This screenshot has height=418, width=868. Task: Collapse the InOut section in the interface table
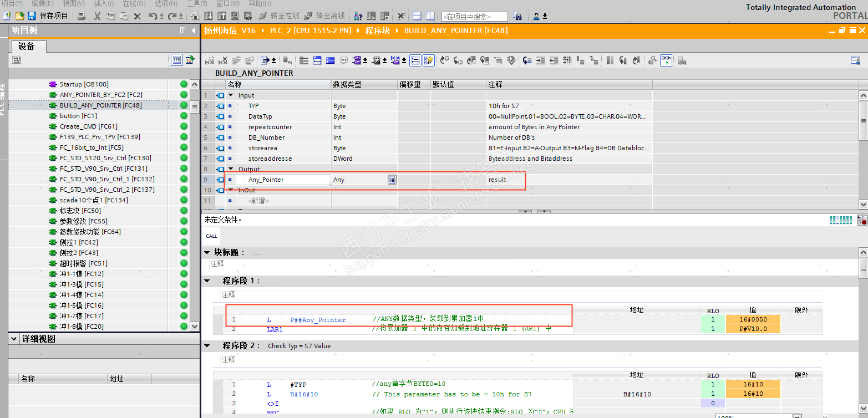[231, 190]
